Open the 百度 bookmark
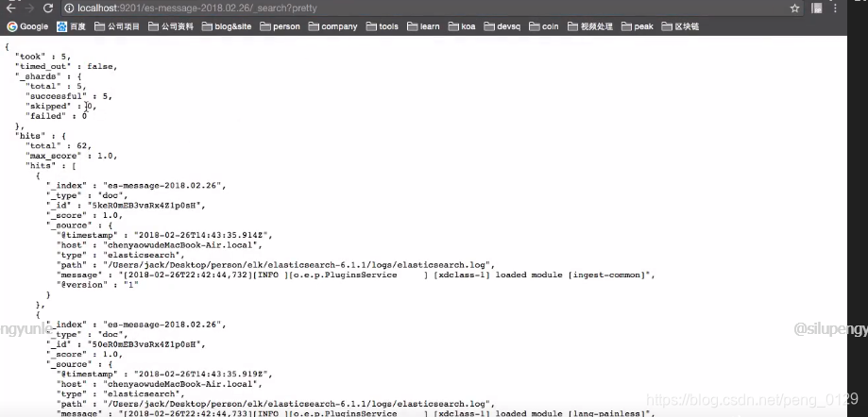The width and height of the screenshot is (868, 417). click(x=72, y=26)
